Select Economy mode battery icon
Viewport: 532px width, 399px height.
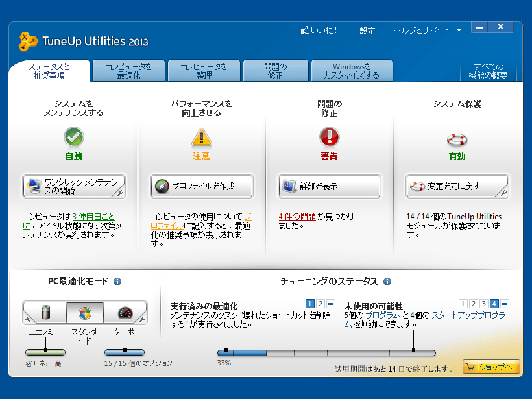(45, 313)
